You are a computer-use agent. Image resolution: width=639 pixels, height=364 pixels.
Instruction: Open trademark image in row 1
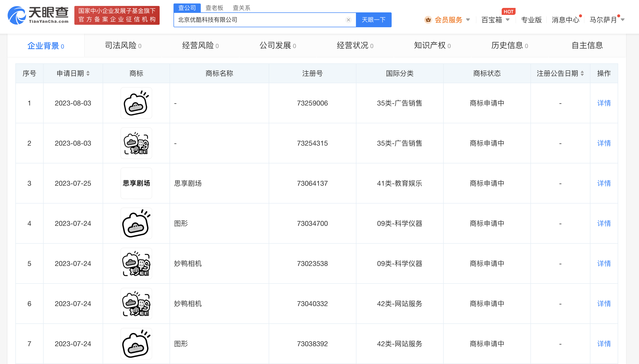[136, 103]
